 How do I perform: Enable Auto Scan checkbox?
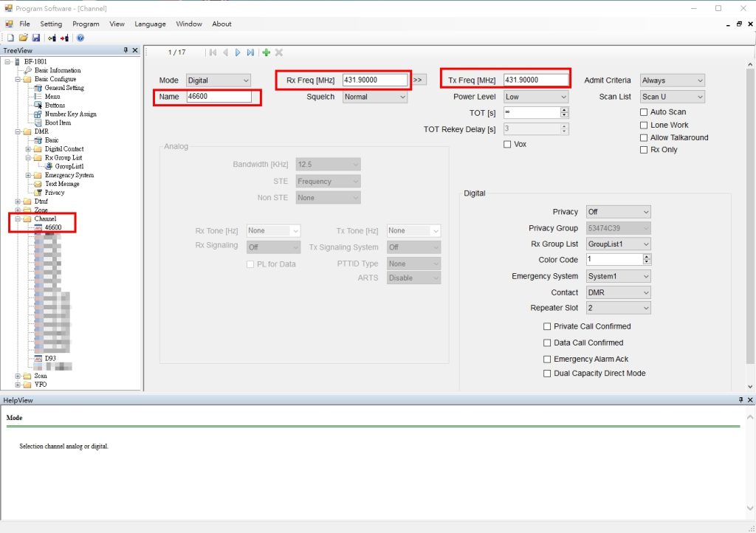tap(644, 112)
